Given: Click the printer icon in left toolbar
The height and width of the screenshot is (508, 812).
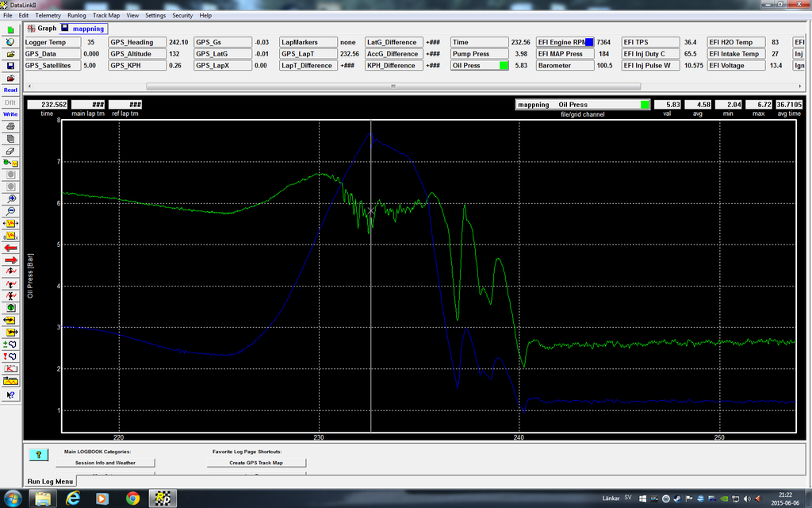Looking at the screenshot, I should tap(10, 125).
